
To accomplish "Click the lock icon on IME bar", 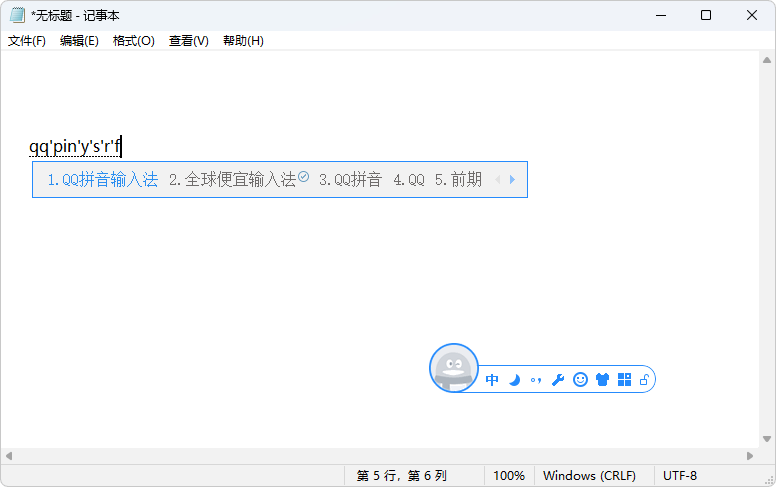I will (x=644, y=380).
